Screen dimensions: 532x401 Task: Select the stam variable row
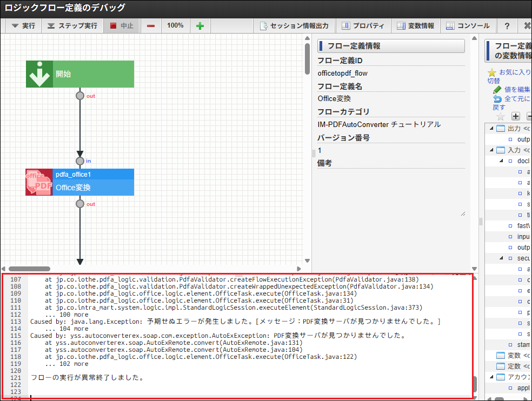coord(509,345)
